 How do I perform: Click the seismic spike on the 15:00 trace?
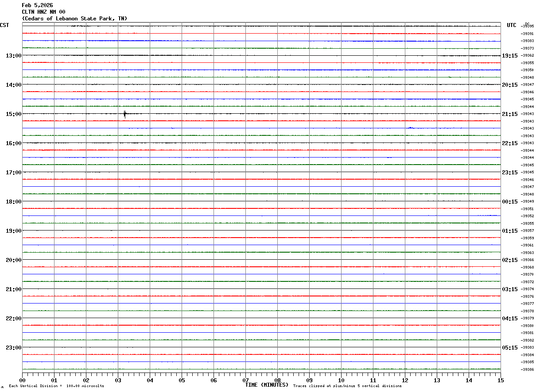coord(125,114)
